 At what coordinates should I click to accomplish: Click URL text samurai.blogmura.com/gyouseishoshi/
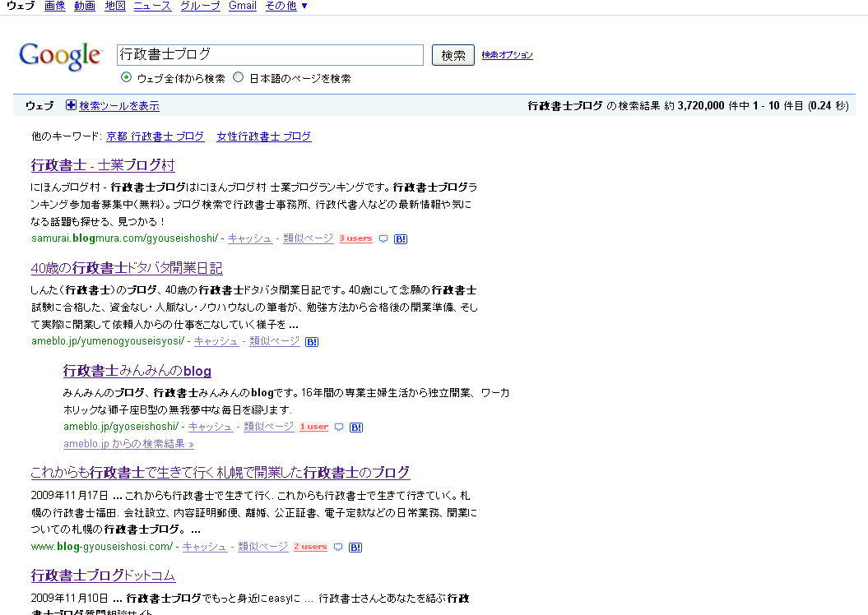click(x=124, y=238)
